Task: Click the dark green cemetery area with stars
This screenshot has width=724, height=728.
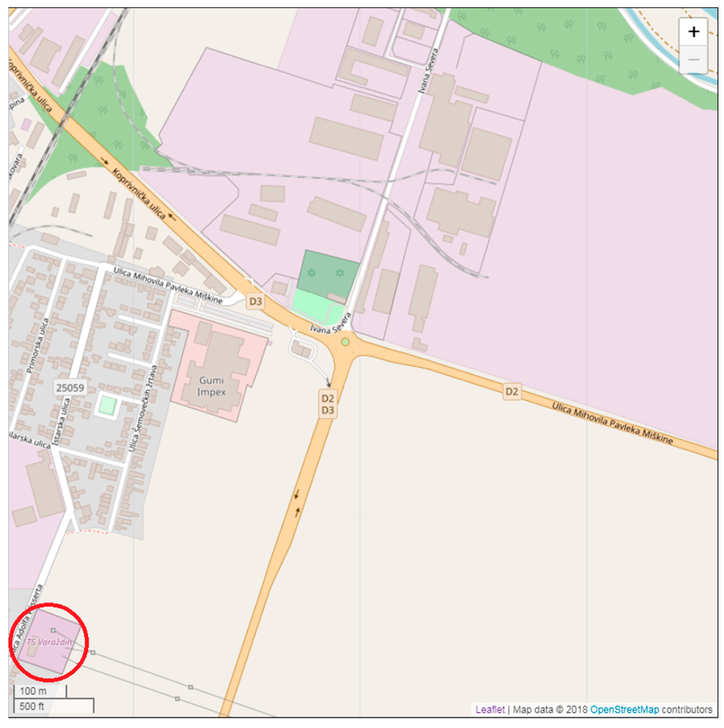Action: 328,274
